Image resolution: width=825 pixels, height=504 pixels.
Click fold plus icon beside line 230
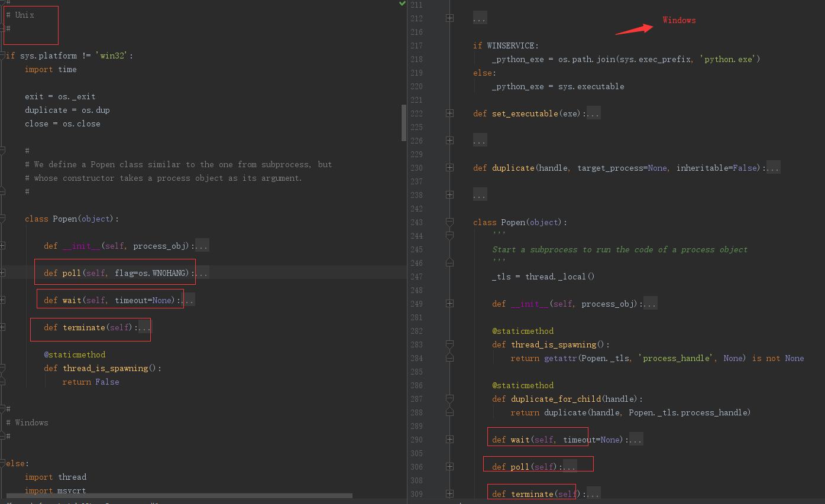[449, 168]
